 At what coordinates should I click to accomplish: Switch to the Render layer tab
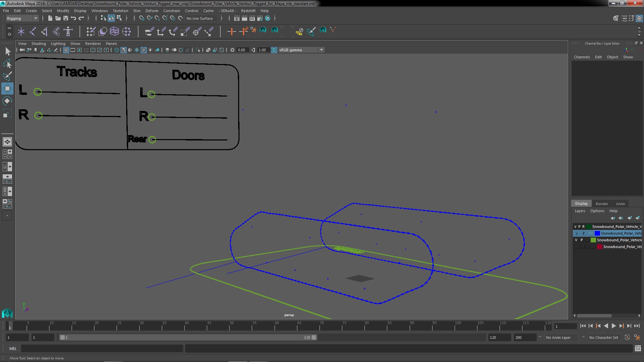601,204
